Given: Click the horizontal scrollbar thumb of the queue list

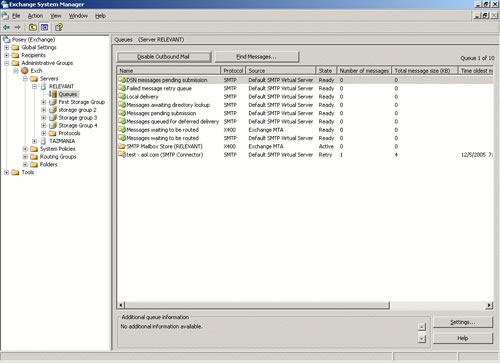Looking at the screenshot, I should [x=257, y=305].
